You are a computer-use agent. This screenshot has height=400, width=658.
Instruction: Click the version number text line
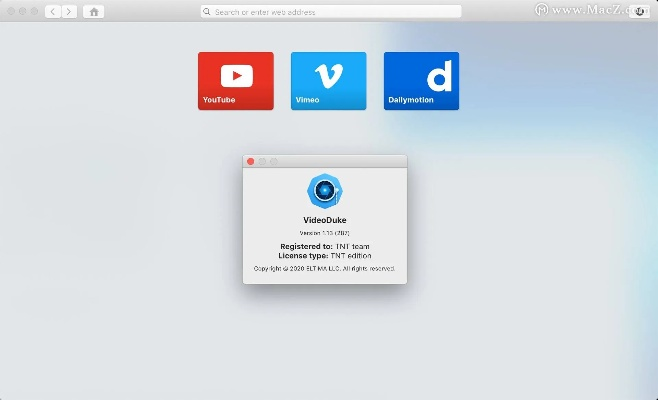click(324, 232)
